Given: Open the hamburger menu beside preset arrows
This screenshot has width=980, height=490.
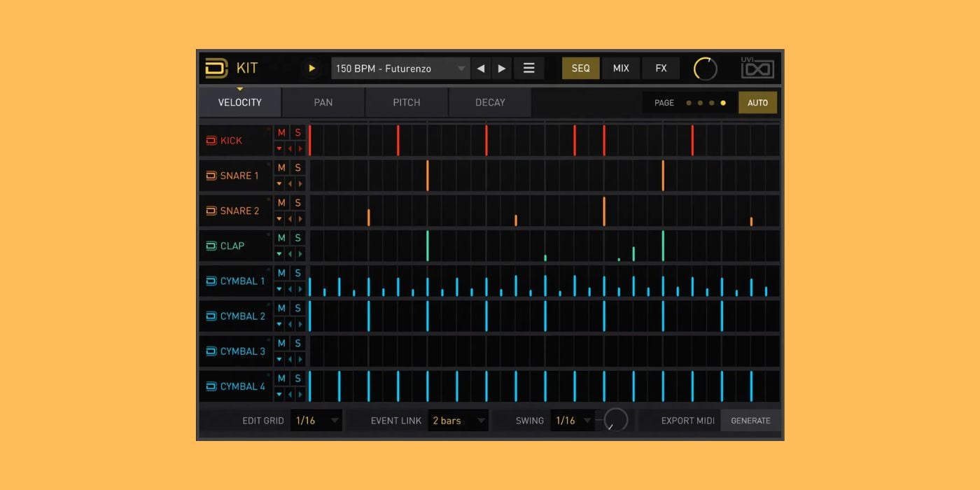Looking at the screenshot, I should (529, 69).
